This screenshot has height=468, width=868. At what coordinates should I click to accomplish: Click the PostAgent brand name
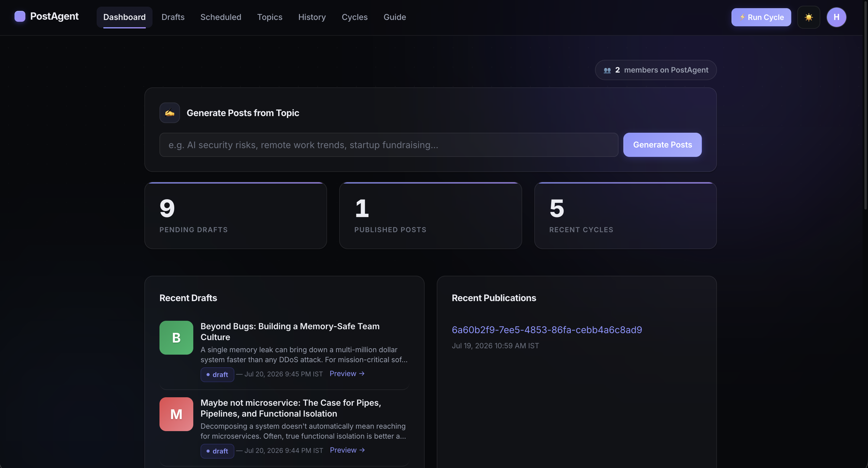pyautogui.click(x=54, y=16)
